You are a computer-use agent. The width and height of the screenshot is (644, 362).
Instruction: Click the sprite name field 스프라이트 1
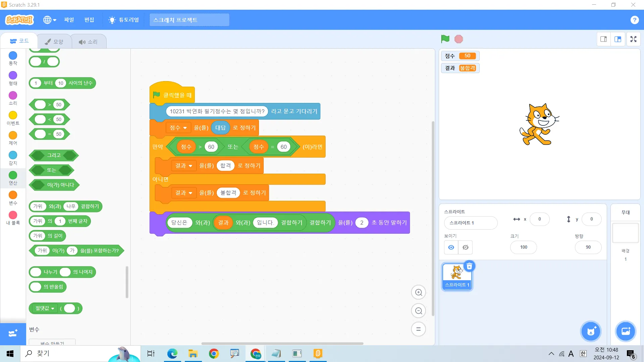point(470,223)
